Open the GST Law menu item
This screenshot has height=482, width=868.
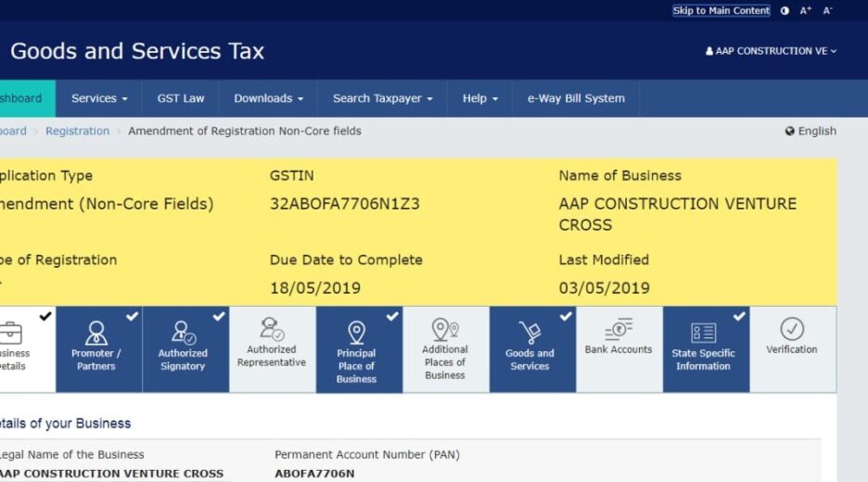click(181, 98)
